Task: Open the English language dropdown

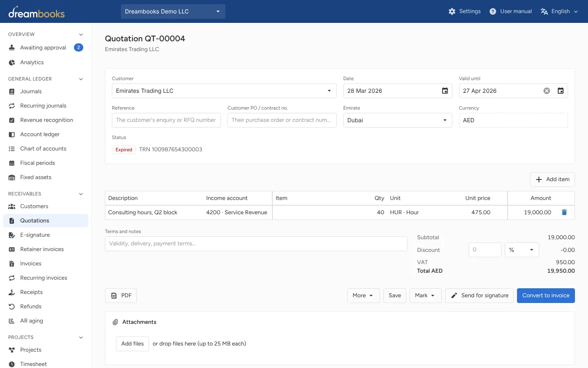Action: tap(559, 11)
